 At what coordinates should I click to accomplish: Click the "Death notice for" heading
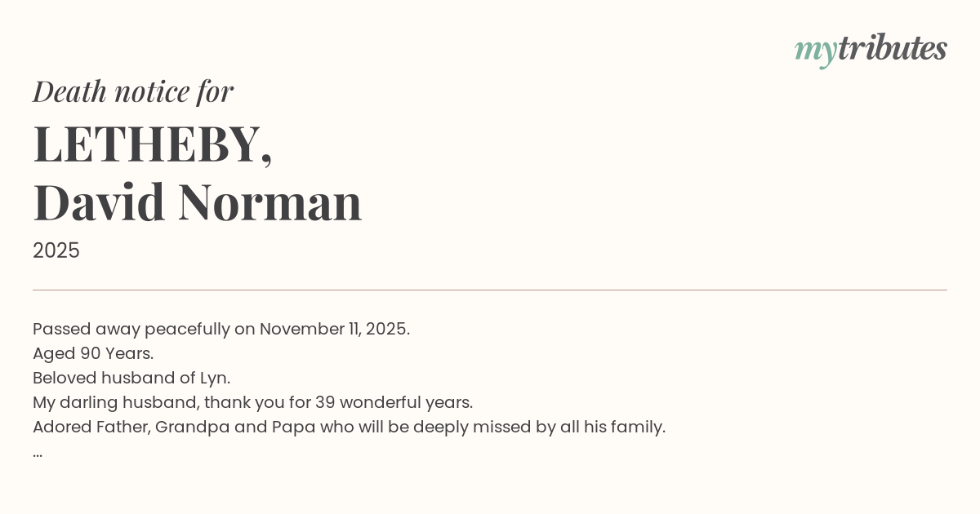pyautogui.click(x=133, y=91)
